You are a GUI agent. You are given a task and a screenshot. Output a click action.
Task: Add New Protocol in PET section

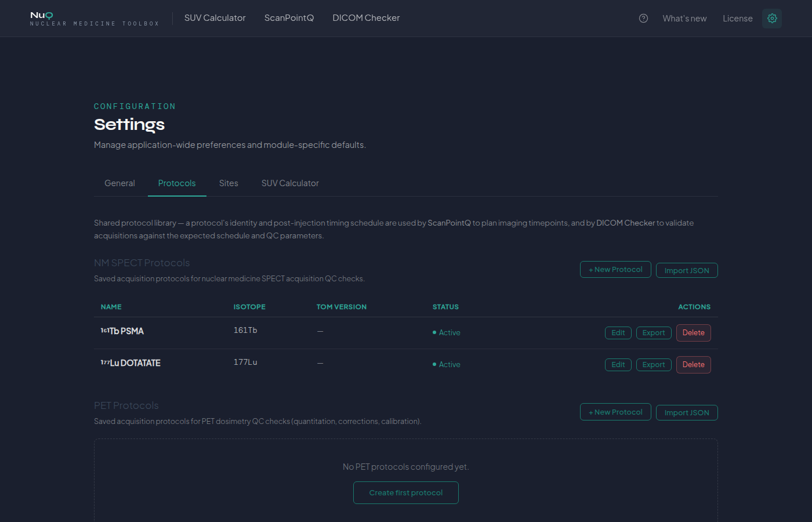pos(615,412)
